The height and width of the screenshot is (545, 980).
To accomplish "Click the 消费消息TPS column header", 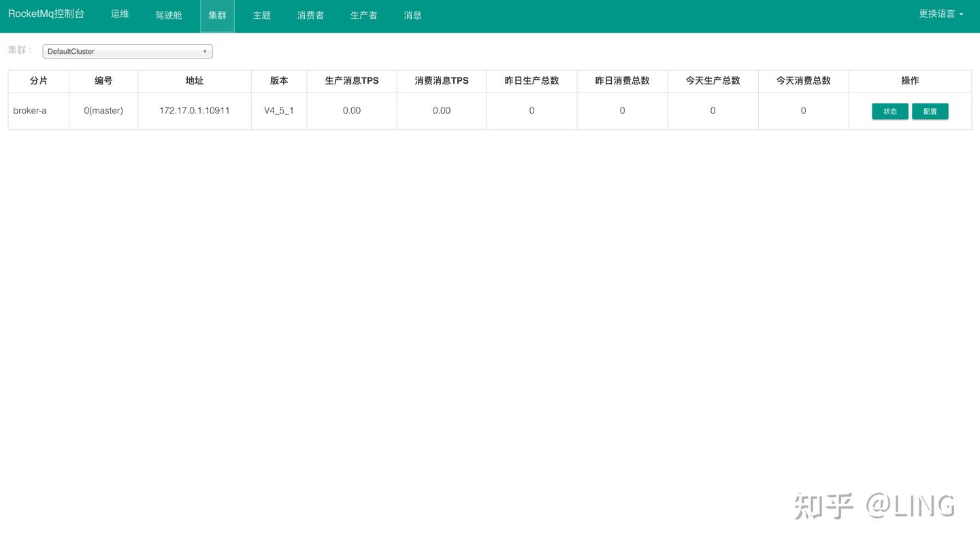I will (x=442, y=81).
